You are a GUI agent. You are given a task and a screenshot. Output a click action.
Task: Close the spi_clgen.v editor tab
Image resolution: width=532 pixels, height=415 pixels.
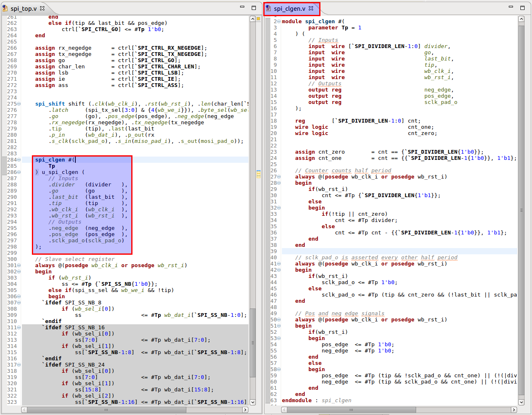point(311,7)
